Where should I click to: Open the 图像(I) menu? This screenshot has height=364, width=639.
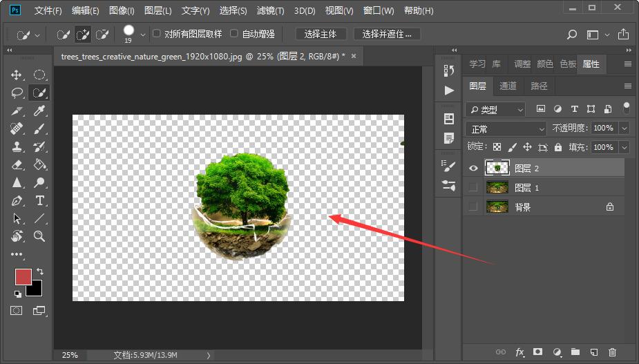122,10
